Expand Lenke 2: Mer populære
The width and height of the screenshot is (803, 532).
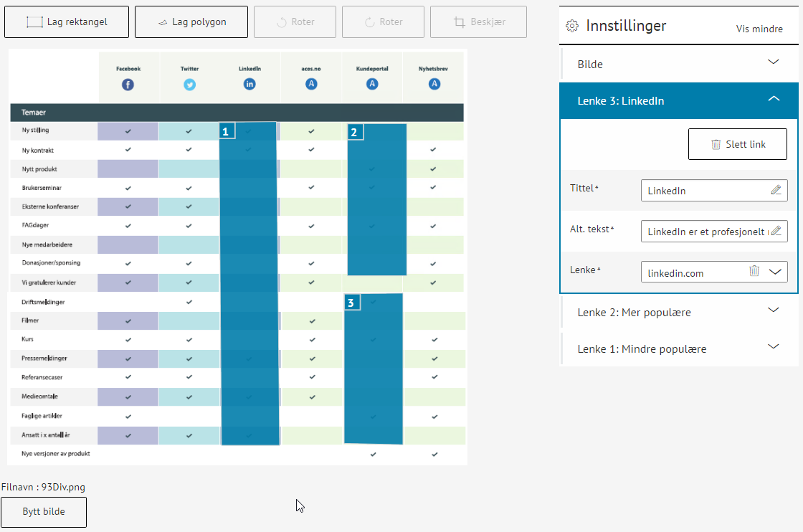[773, 311]
